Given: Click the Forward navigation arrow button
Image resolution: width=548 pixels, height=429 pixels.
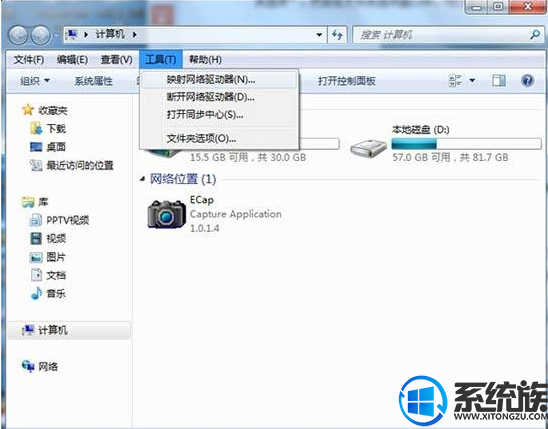Looking at the screenshot, I should click(41, 35).
